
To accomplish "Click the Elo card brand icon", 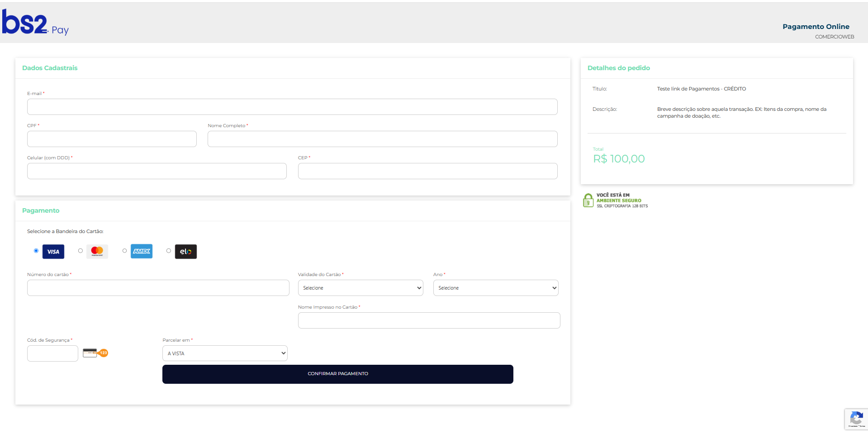I will pos(186,252).
